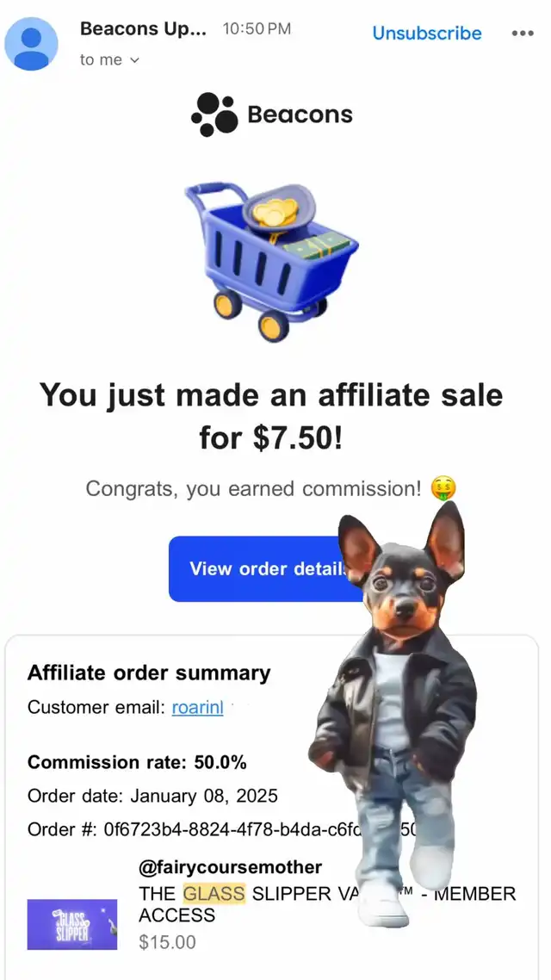Click the money-face emoji after Congrats

point(443,488)
